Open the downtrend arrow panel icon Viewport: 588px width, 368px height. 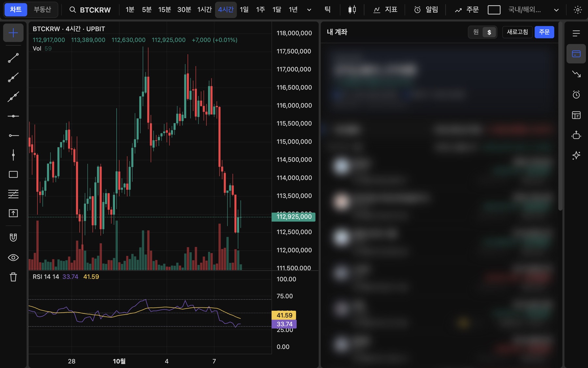576,74
